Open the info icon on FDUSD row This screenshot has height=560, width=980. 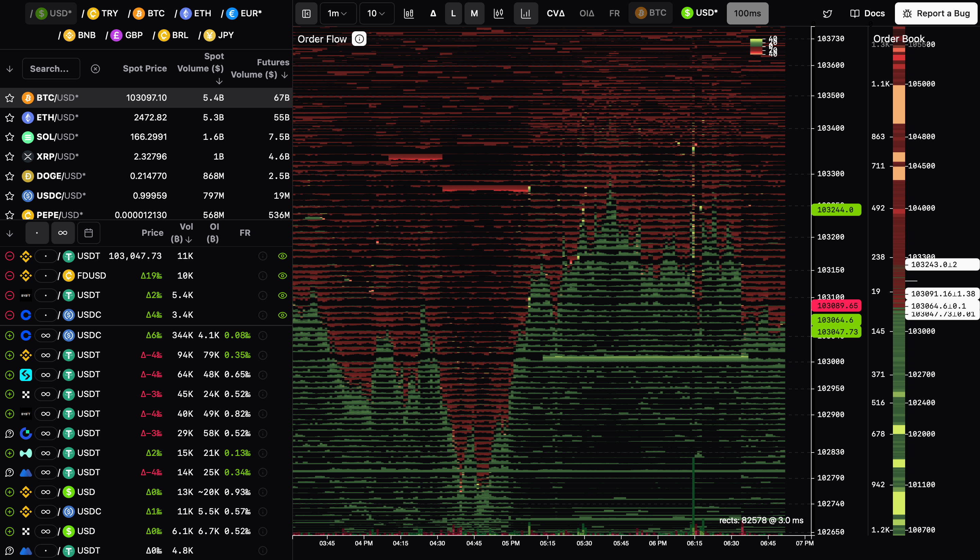tap(263, 276)
